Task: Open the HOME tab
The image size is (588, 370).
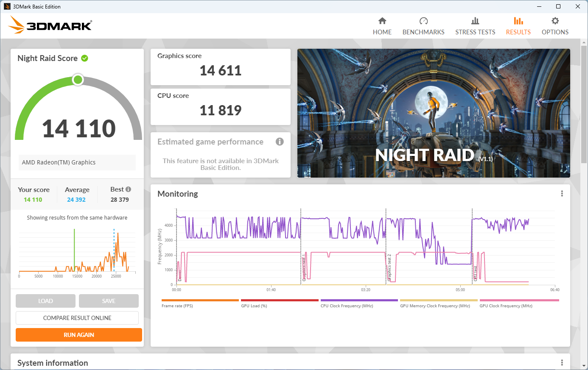Action: click(x=382, y=26)
